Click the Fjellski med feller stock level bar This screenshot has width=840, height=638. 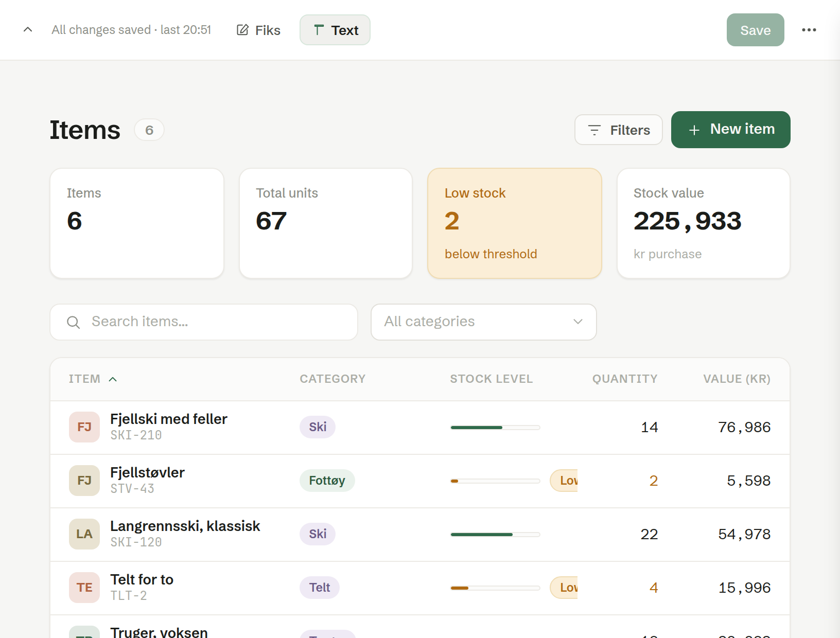click(x=495, y=428)
